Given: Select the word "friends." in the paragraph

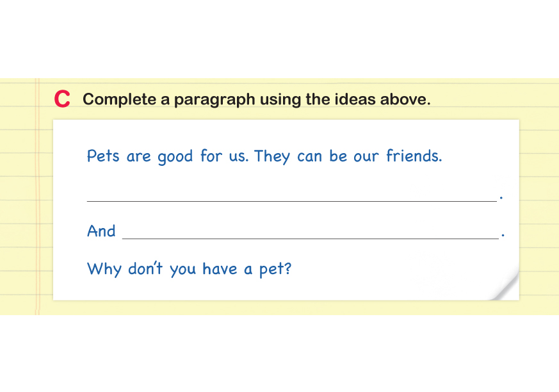Looking at the screenshot, I should coord(414,156).
